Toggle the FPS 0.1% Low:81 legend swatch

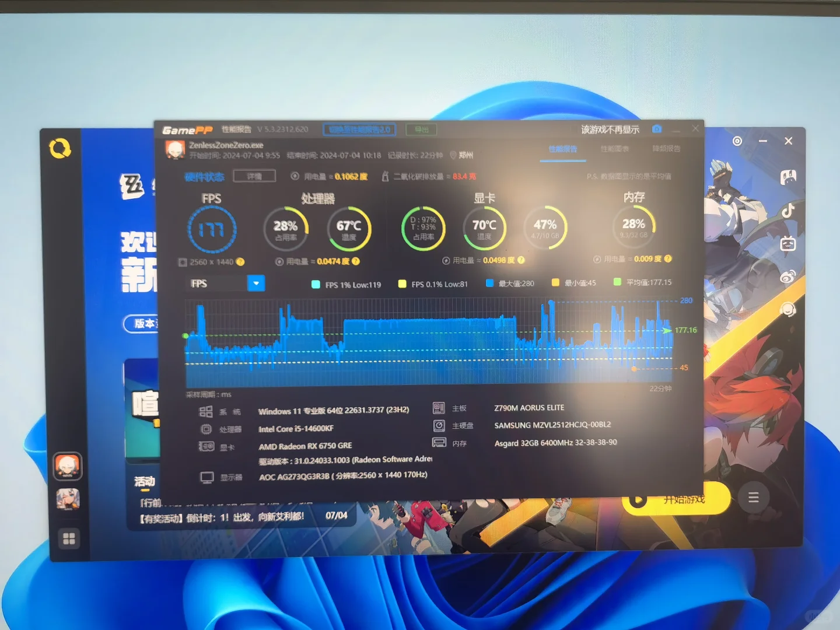point(402,283)
